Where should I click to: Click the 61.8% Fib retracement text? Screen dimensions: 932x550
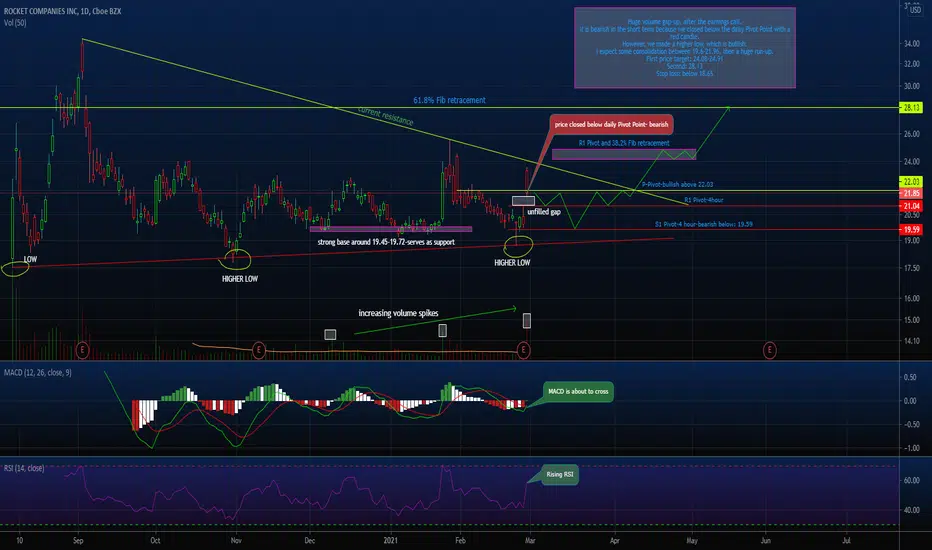pos(449,100)
